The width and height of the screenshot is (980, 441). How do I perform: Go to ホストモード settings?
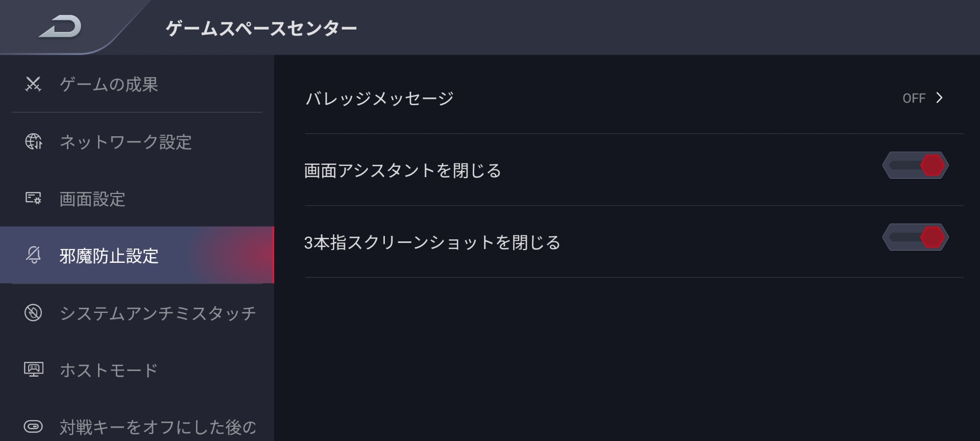[109, 370]
